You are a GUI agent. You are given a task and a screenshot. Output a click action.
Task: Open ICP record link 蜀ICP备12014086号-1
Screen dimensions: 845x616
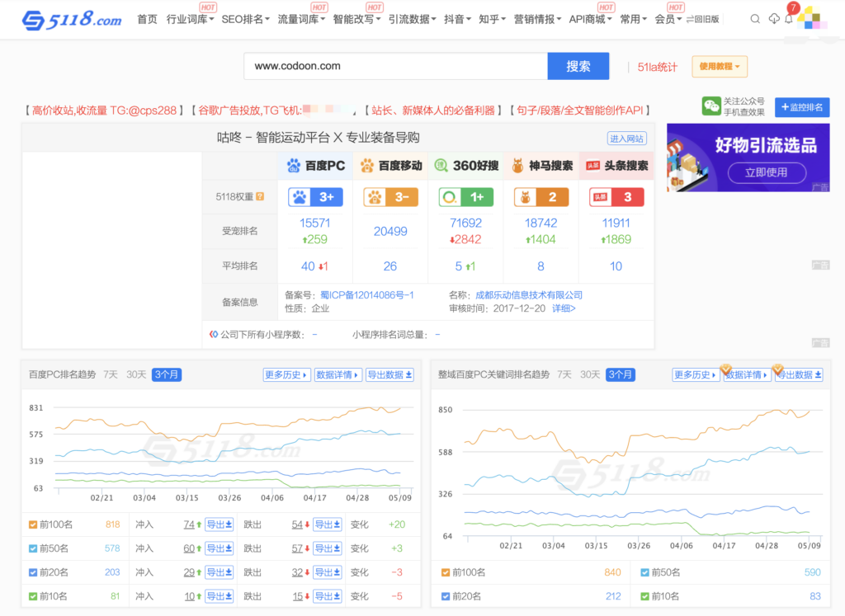(x=367, y=295)
